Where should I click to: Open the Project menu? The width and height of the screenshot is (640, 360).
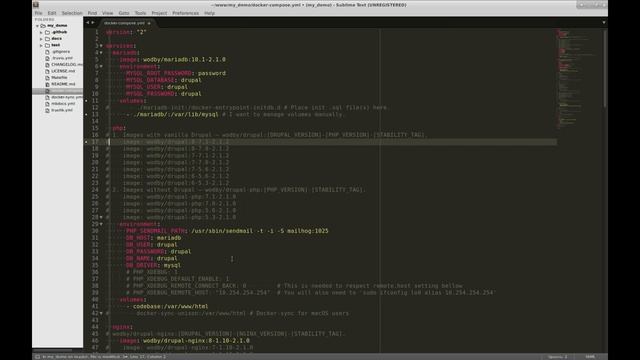159,13
